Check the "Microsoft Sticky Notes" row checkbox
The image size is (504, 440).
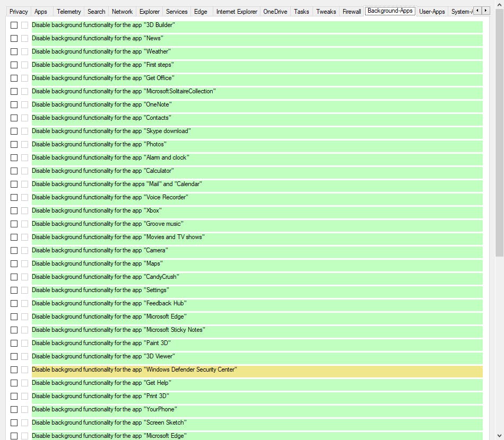click(14, 330)
